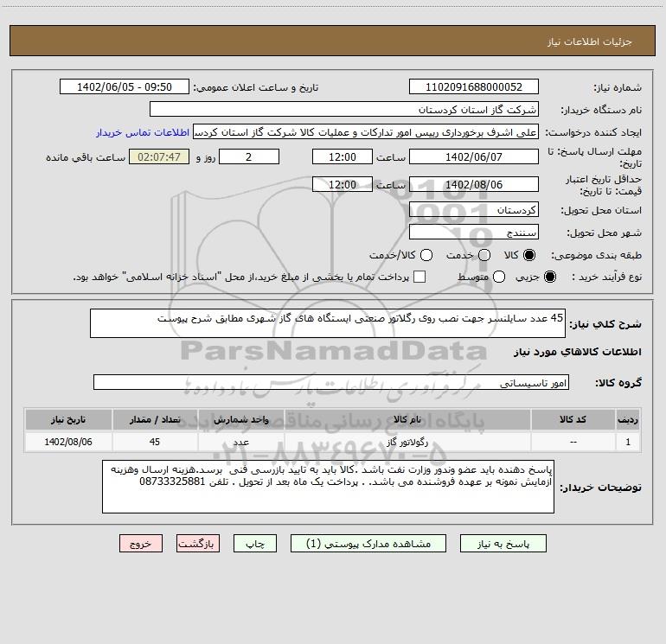This screenshot has width=666, height=644.
Task: Click the request creator field علی اشرف برخورداری
Action: (x=366, y=132)
